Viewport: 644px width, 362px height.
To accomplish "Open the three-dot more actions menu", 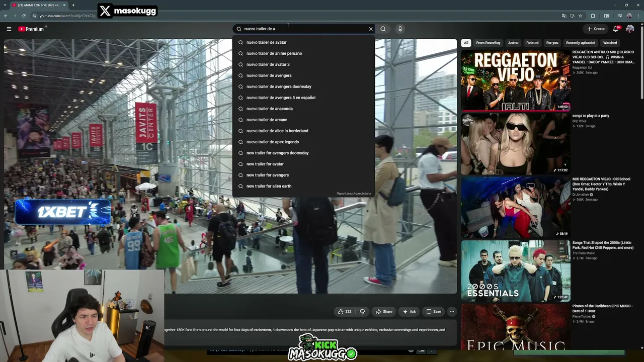I will pyautogui.click(x=452, y=312).
